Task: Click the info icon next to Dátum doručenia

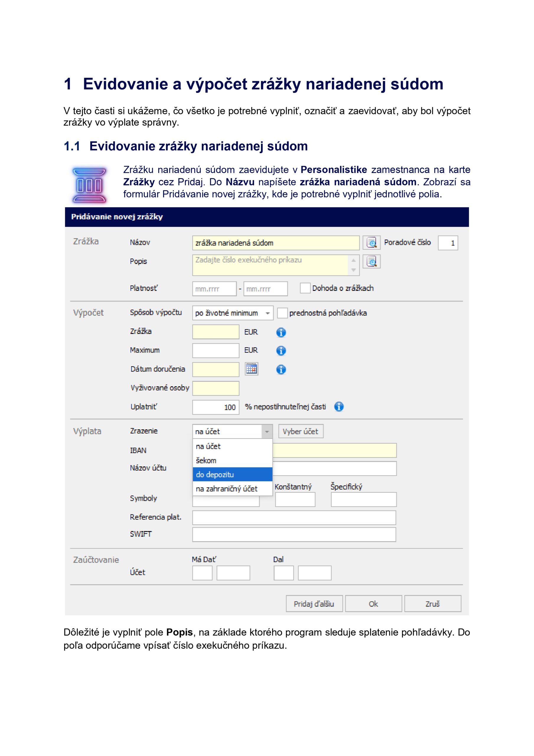Action: 280,369
